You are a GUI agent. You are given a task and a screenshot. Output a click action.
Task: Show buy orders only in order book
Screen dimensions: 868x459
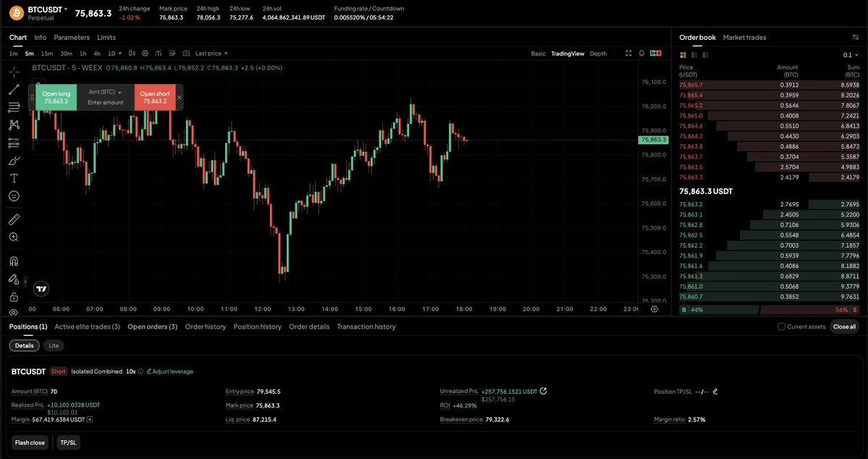[705, 55]
